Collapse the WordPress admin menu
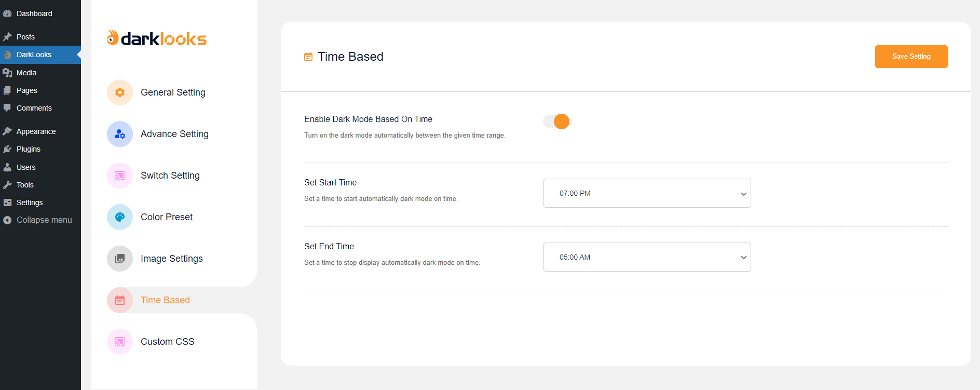 click(x=44, y=220)
